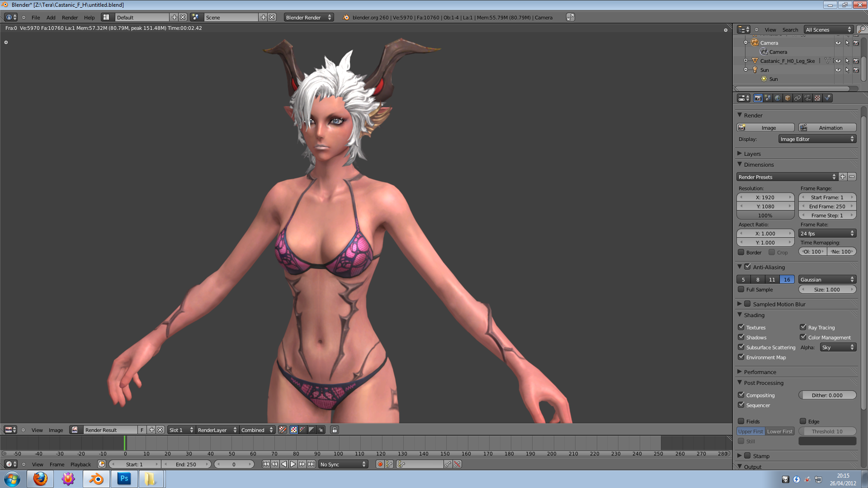Open the Add menu

pyautogui.click(x=51, y=17)
